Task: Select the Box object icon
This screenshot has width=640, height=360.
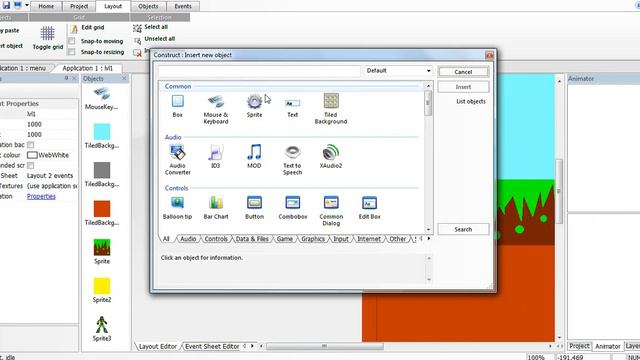Action: click(178, 106)
